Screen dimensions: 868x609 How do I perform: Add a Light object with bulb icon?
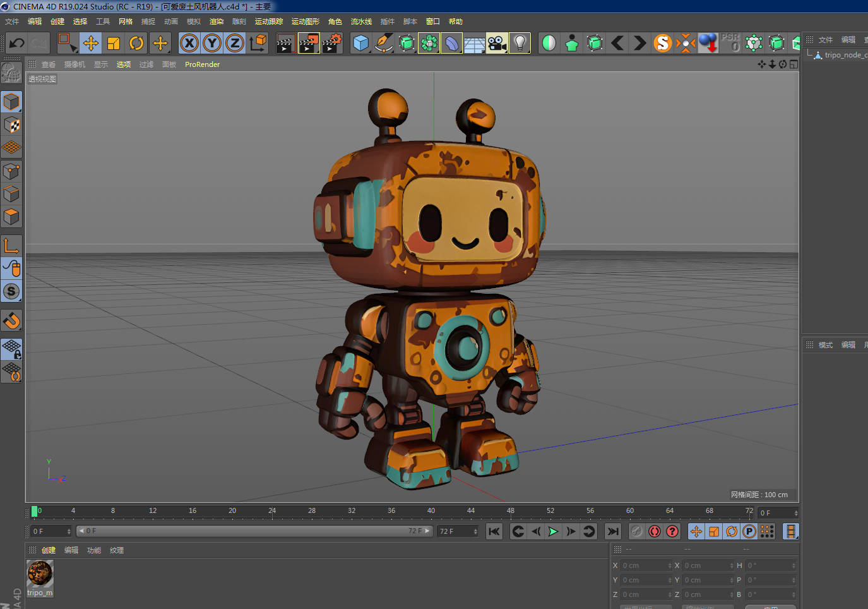(520, 43)
